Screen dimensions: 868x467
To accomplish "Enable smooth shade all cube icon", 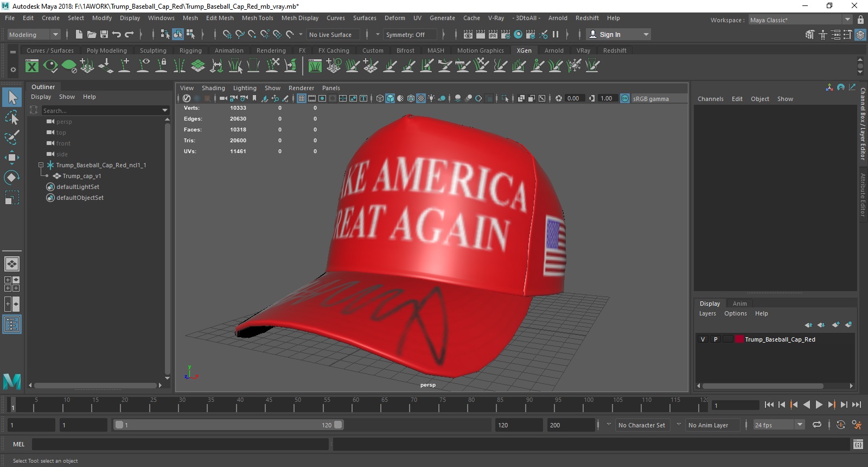I will [x=390, y=98].
